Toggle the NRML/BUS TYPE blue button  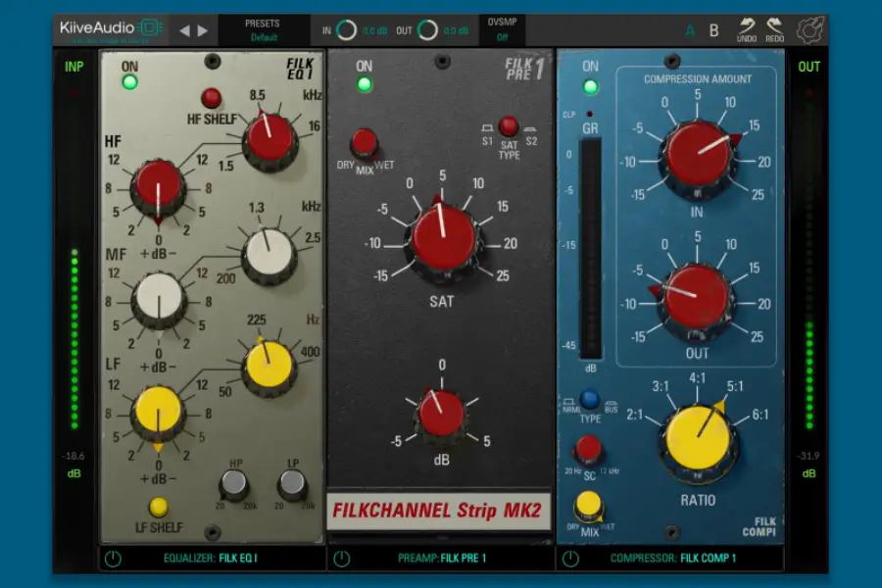(590, 399)
